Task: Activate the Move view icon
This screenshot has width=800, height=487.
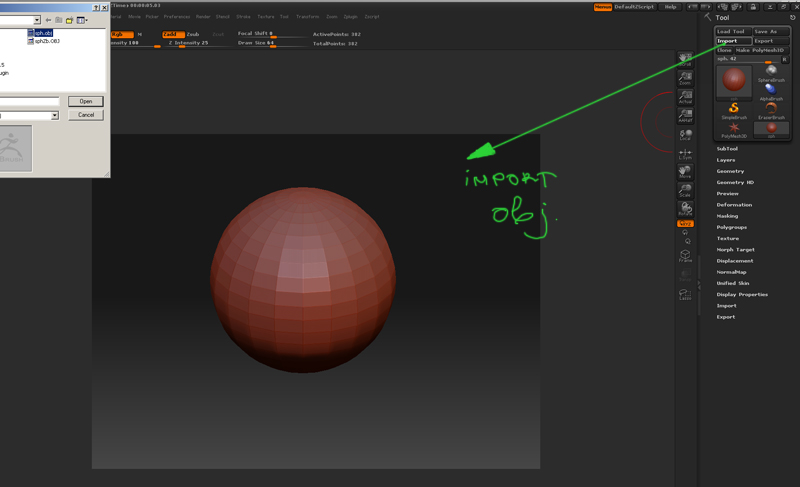Action: coord(685,171)
